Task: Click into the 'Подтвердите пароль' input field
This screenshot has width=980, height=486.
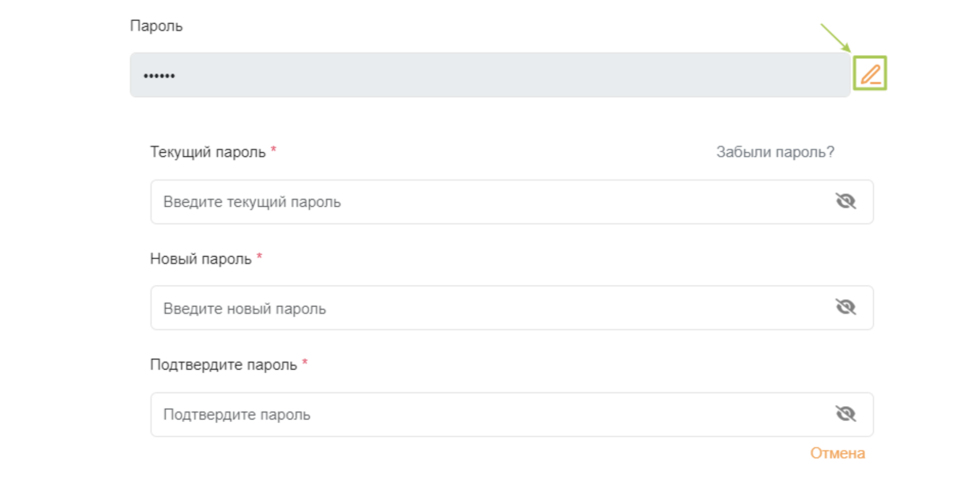Action: point(512,414)
